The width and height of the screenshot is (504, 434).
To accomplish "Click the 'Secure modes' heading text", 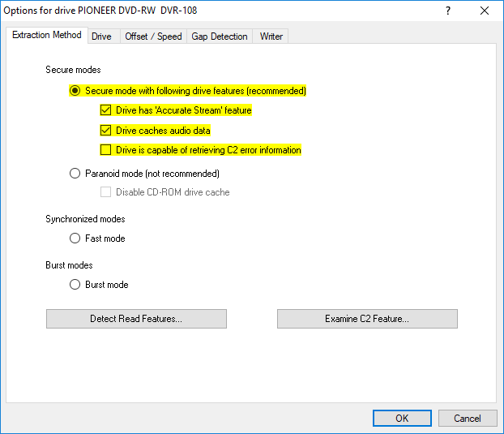I will point(73,70).
